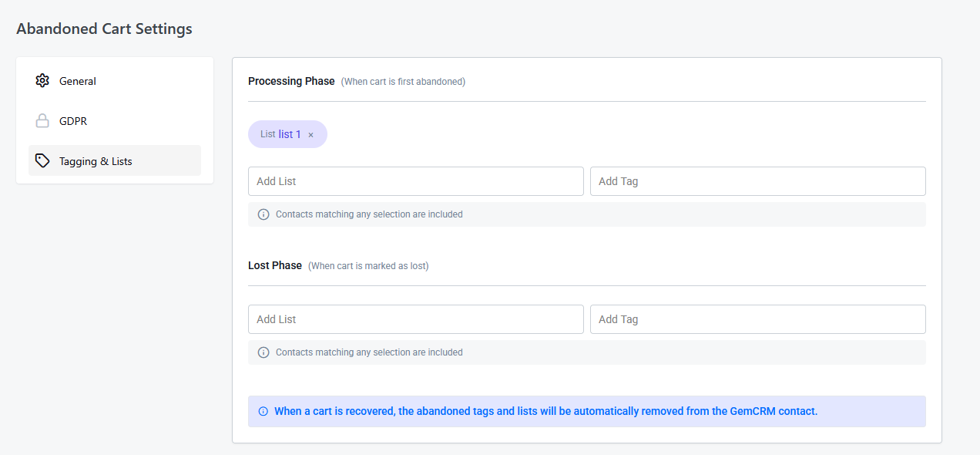Click info icon in recovered cart banner
Image resolution: width=980 pixels, height=455 pixels.
263,411
